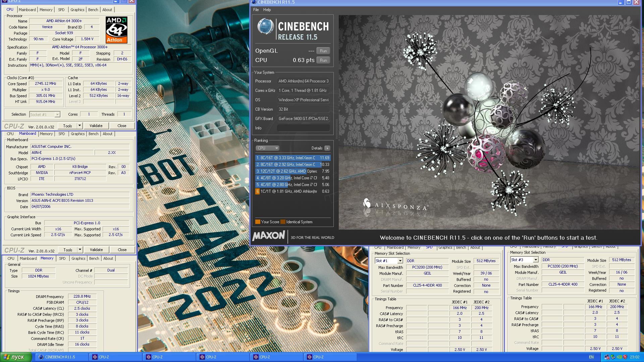This screenshot has height=362, width=644.
Task: Select ranking row 3, 12C/12T AMD Opteron
Action: coord(292,171)
